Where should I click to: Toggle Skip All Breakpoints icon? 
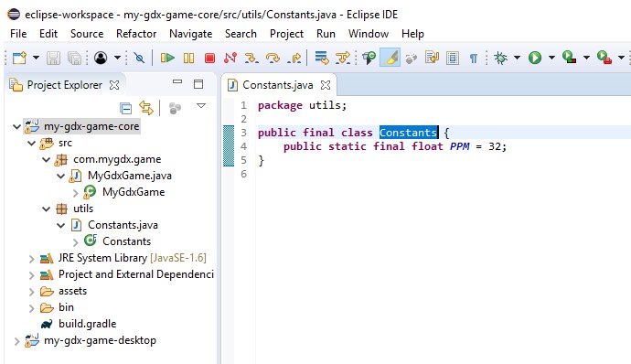139,58
